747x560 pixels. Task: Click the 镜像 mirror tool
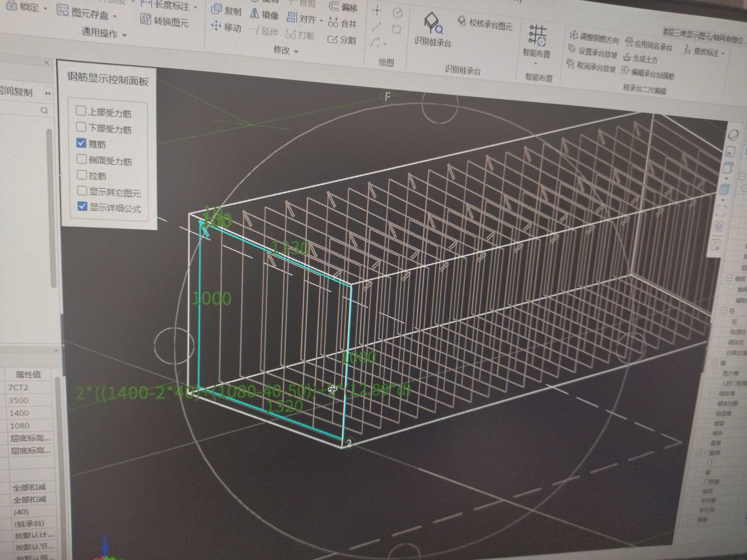point(264,14)
